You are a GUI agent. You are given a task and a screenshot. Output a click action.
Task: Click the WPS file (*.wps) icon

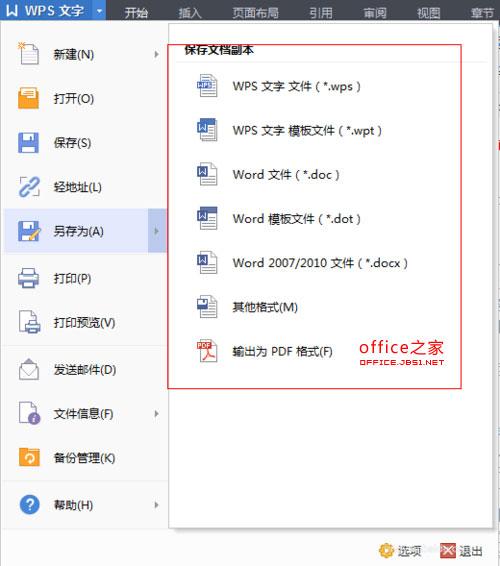click(207, 86)
